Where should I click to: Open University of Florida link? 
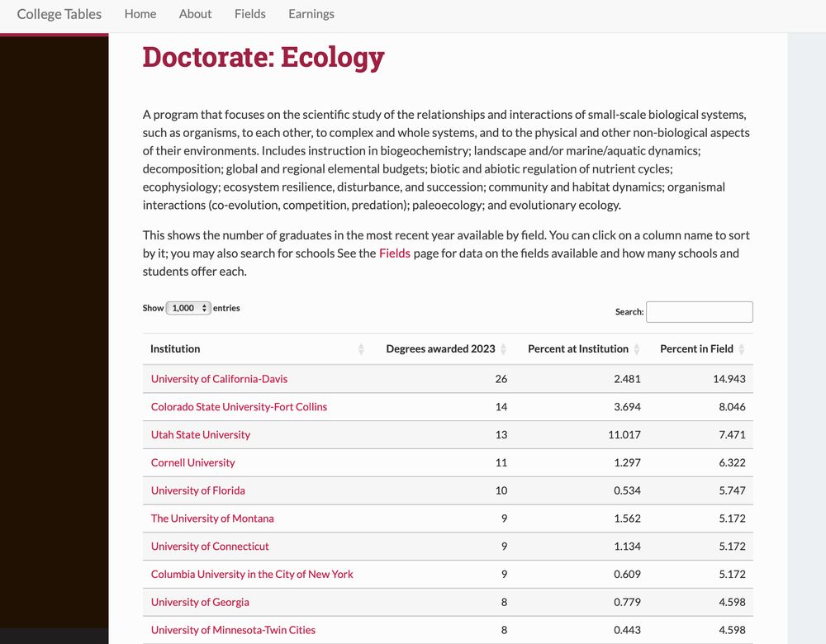(197, 490)
